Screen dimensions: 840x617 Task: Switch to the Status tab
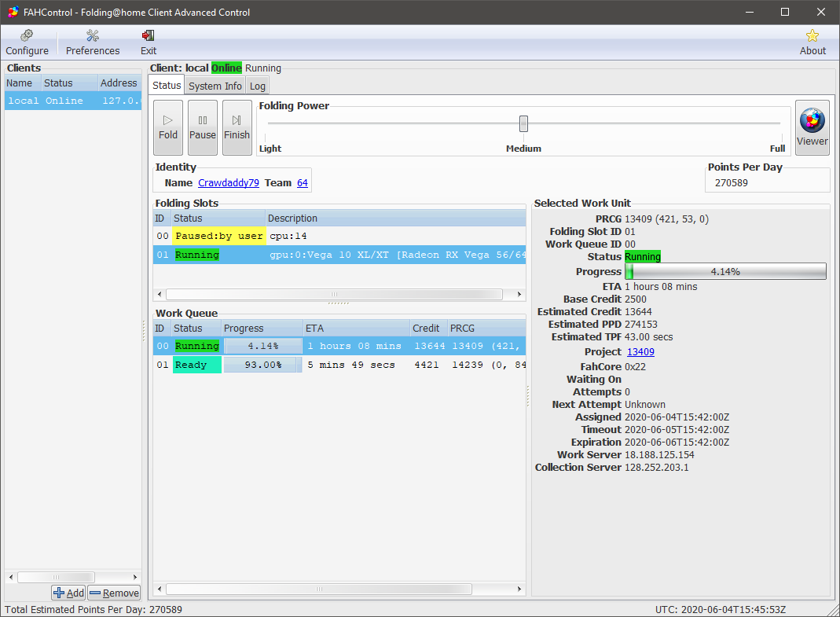click(167, 85)
